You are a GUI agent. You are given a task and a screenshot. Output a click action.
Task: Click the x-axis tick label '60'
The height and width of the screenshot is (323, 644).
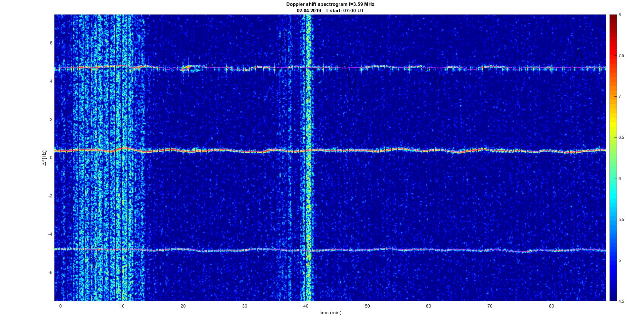429,306
